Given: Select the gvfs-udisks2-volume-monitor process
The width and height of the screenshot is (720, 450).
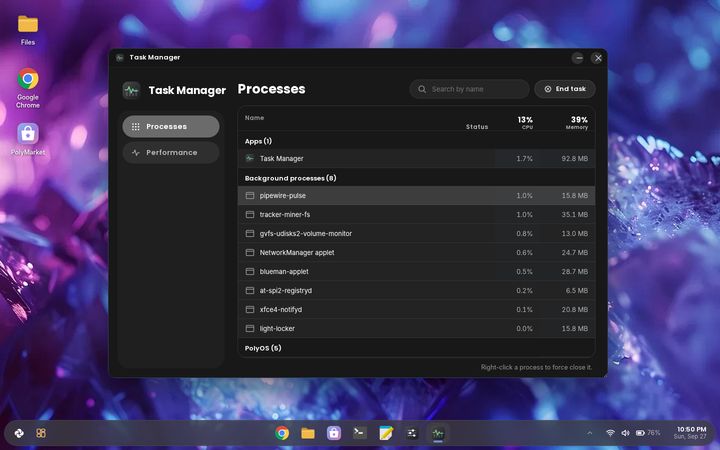Looking at the screenshot, I should click(x=416, y=233).
